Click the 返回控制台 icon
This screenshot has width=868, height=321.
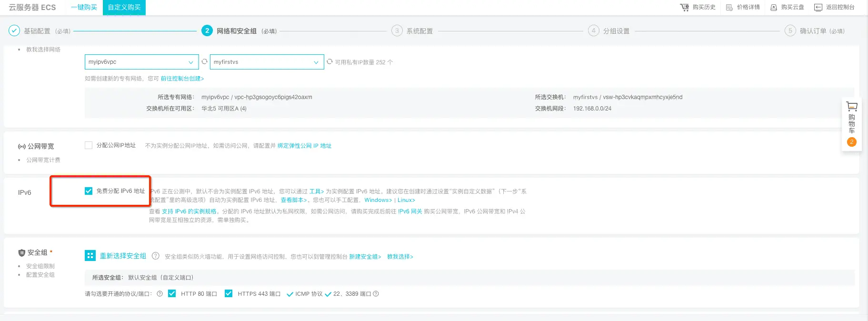tap(818, 7)
